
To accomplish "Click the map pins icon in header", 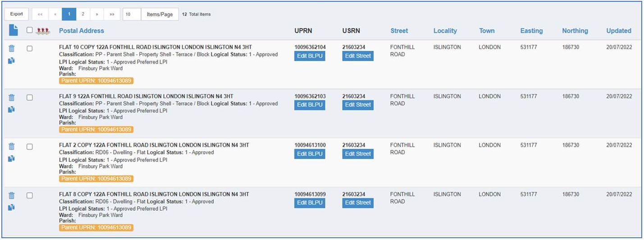I will [x=42, y=31].
